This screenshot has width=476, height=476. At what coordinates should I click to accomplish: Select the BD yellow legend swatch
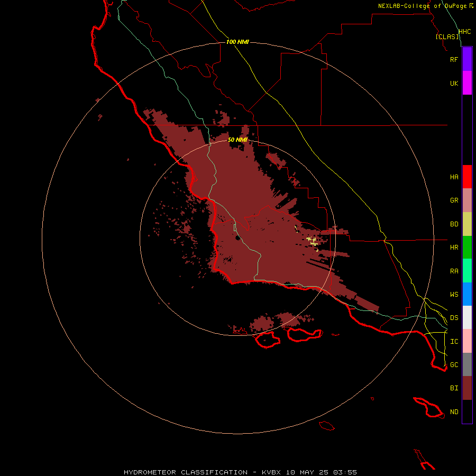coord(467,224)
